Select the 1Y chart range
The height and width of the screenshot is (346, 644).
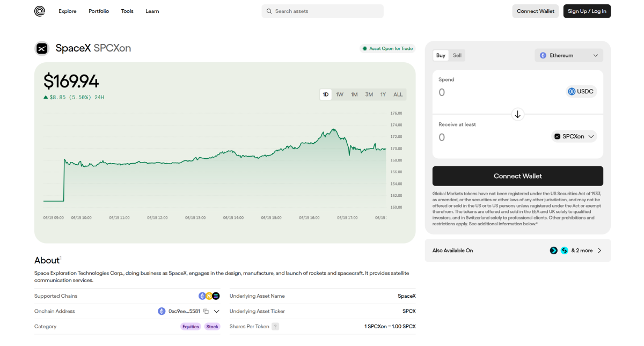[x=383, y=94]
